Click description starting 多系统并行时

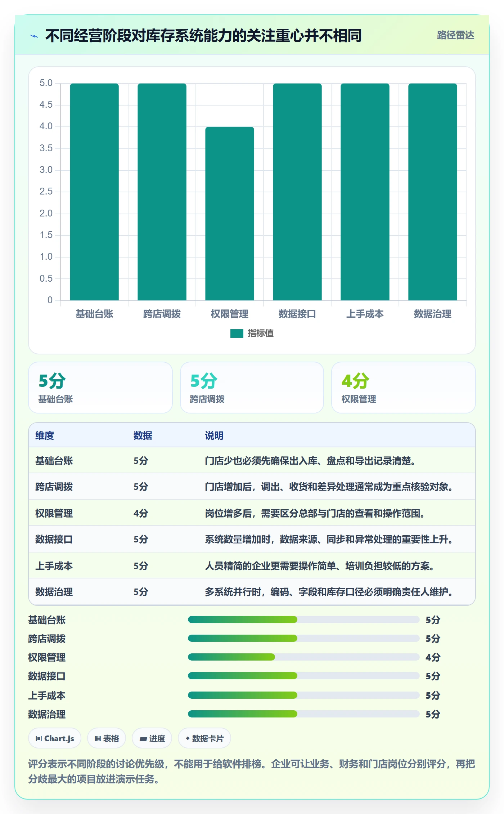329,592
